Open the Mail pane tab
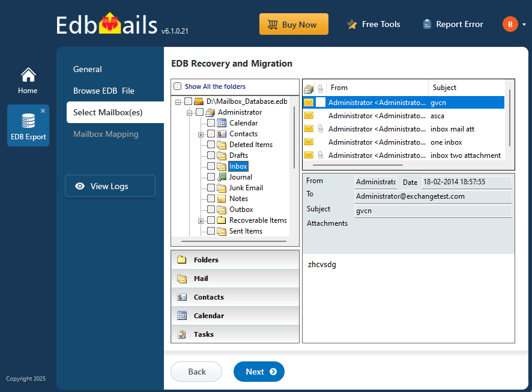532x392 pixels. coord(235,279)
